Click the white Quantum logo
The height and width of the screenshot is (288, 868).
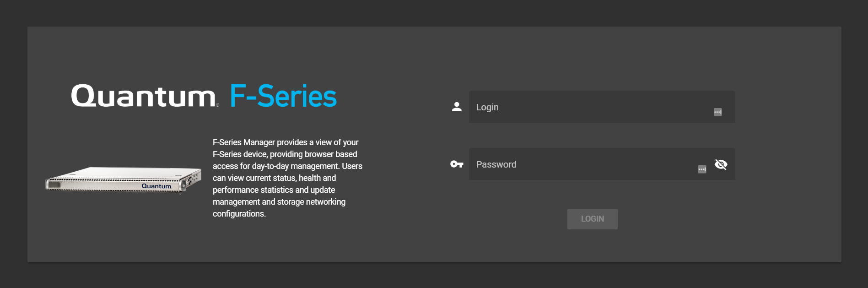[x=143, y=96]
